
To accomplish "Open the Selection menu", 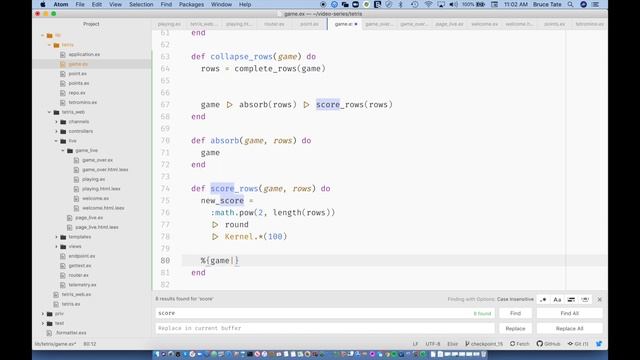I will coord(141,4).
